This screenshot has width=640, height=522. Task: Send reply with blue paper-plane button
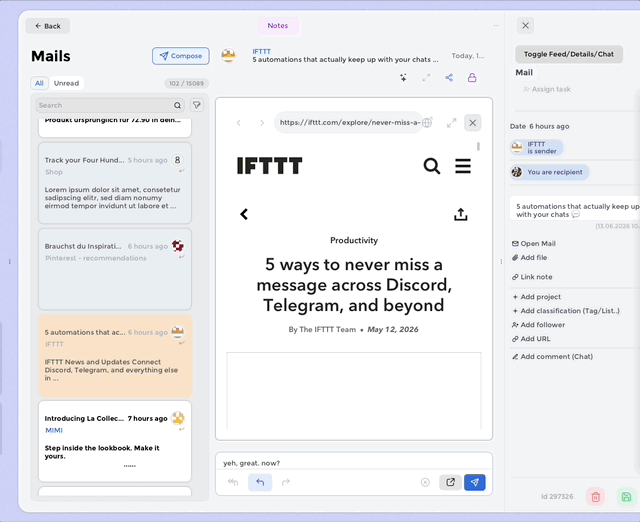475,482
